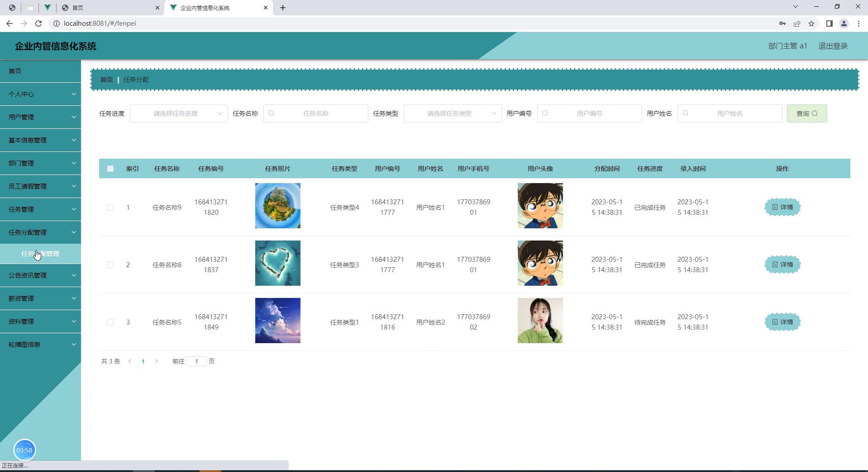Check the row for 任务名称8
Screen dimensions: 868x472
pyautogui.click(x=110, y=265)
